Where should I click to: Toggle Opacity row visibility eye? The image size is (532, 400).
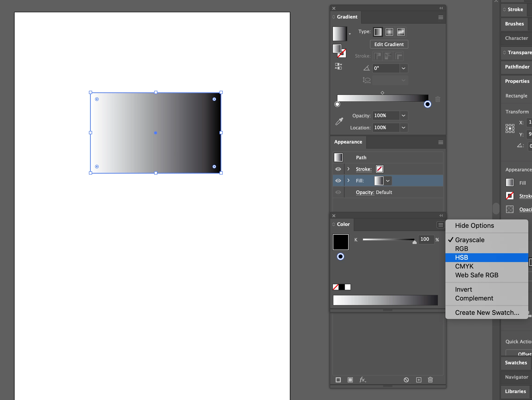tap(338, 192)
